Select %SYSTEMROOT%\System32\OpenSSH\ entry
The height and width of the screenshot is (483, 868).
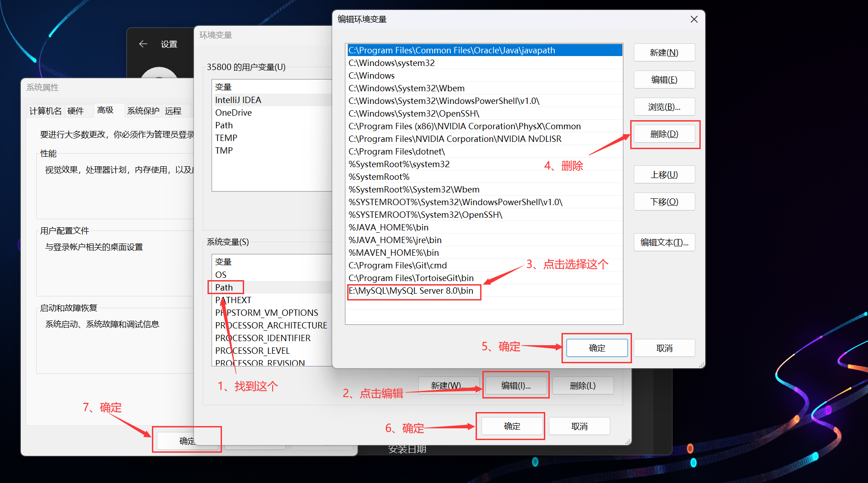[484, 215]
